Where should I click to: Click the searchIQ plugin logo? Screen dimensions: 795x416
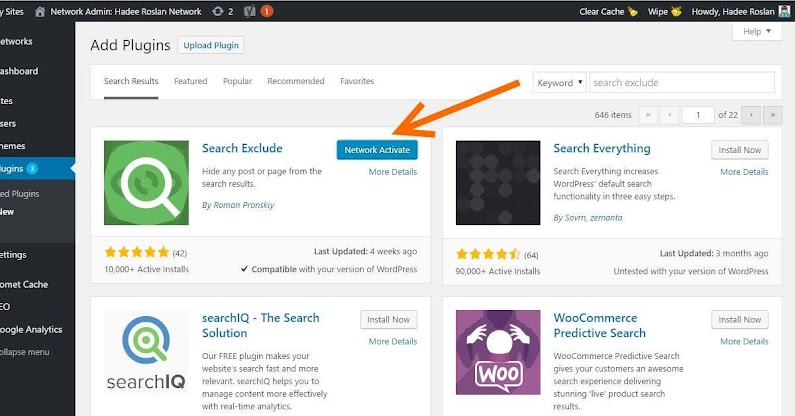[x=146, y=352]
